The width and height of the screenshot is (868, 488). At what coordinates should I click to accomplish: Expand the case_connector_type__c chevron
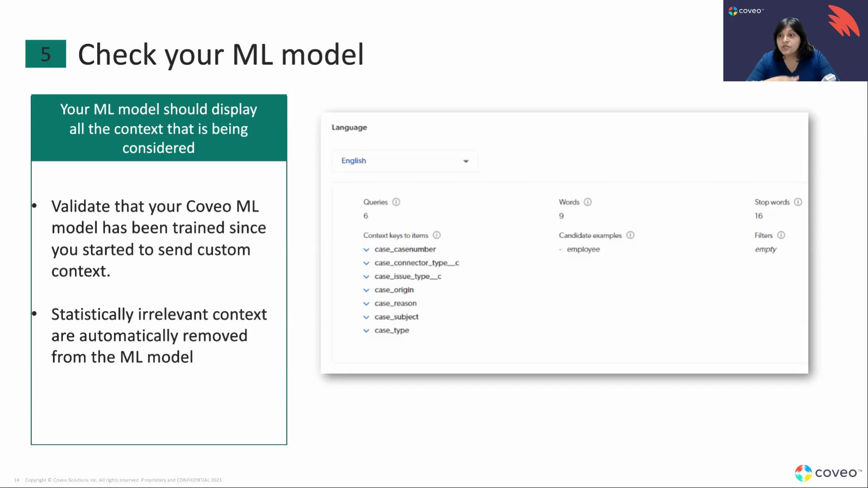pyautogui.click(x=366, y=263)
